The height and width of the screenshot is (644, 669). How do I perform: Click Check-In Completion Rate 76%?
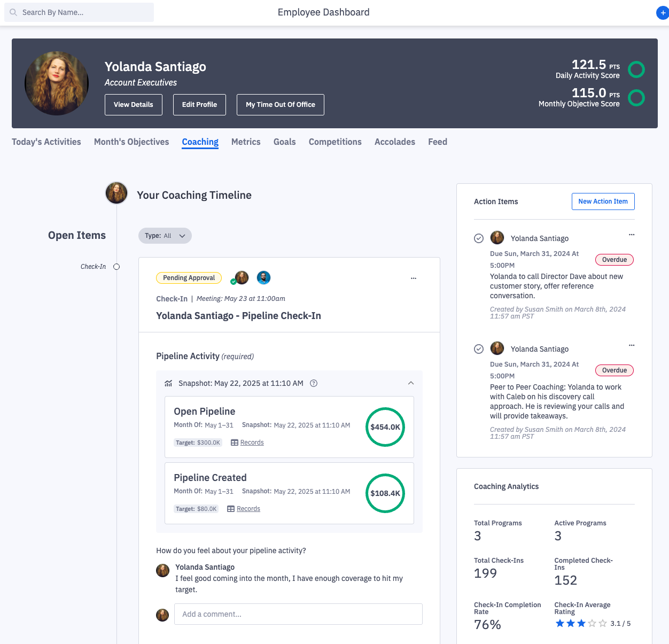click(x=487, y=625)
